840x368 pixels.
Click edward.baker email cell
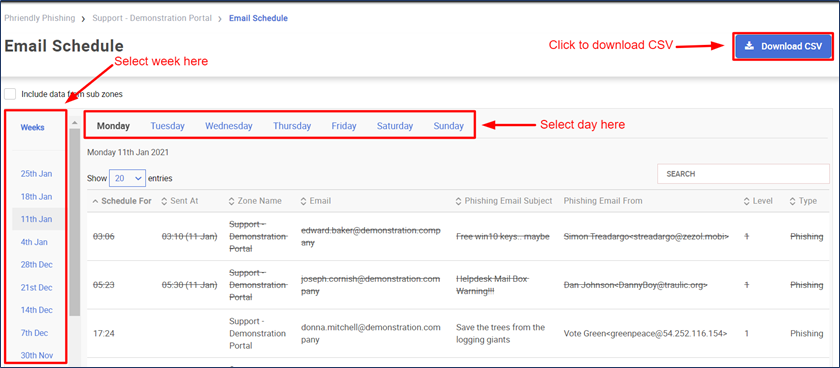[x=371, y=236]
